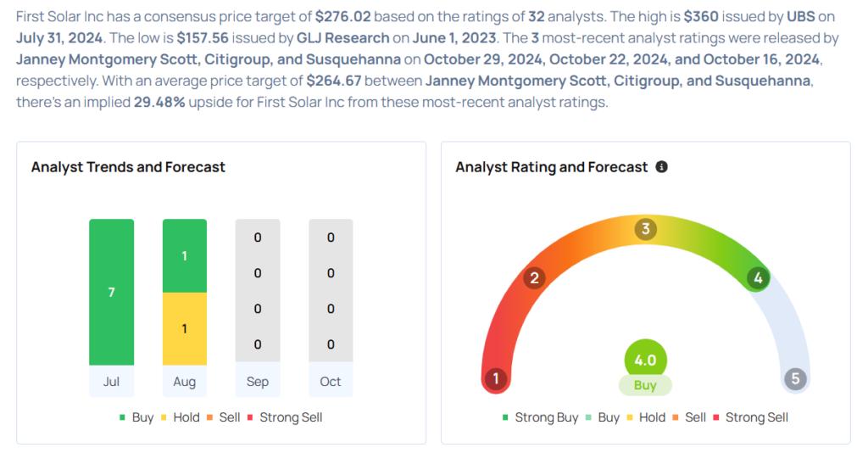The width and height of the screenshot is (868, 453).
Task: Select the Sep month label
Action: pos(258,382)
